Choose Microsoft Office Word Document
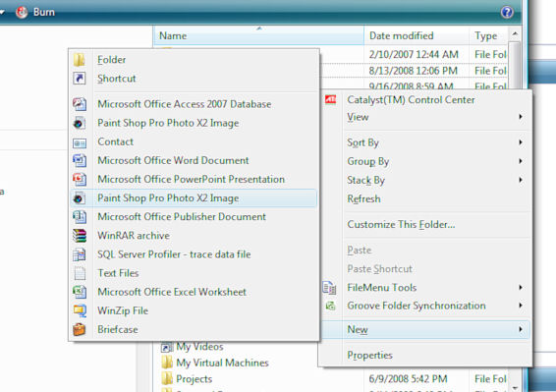The image size is (556, 392). pos(194,160)
